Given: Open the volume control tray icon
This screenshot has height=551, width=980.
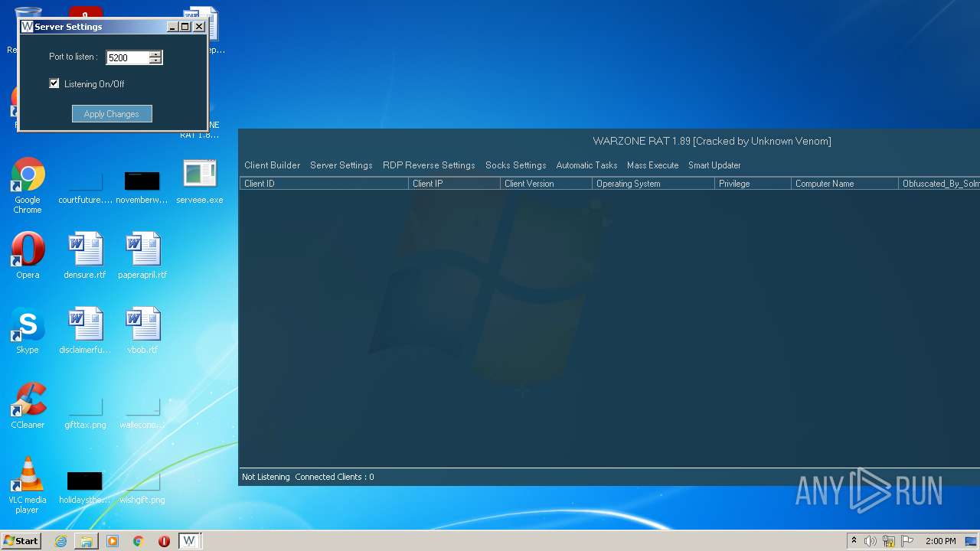Looking at the screenshot, I should point(871,541).
